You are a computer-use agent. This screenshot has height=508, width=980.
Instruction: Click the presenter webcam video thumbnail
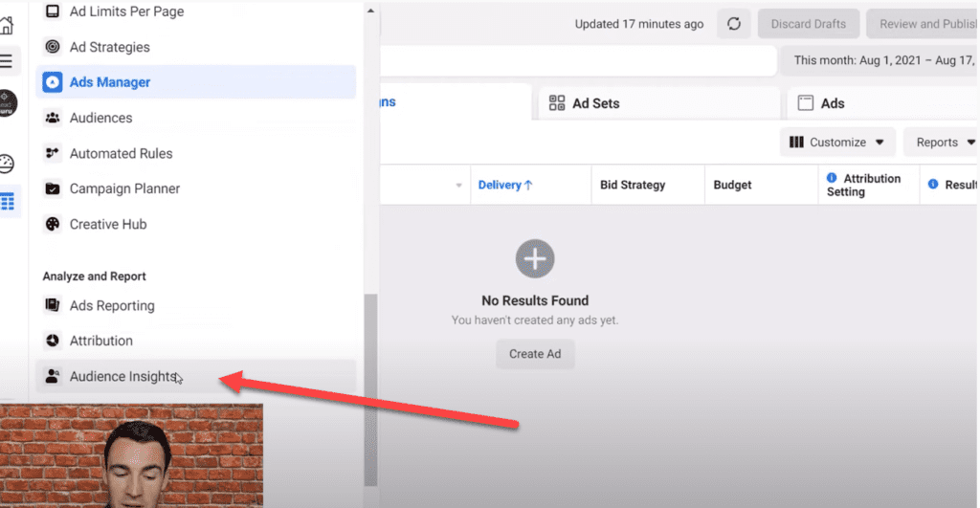(x=131, y=455)
